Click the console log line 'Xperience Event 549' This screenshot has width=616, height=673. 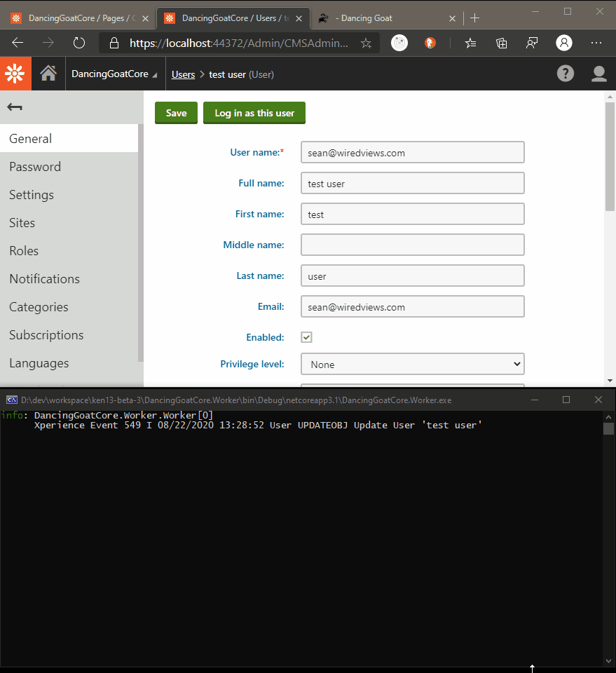tap(258, 426)
